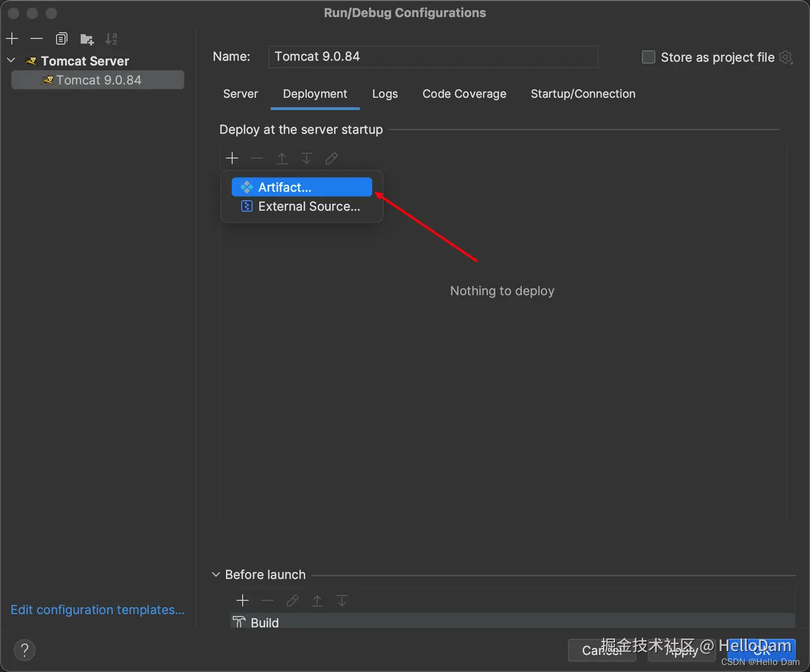Collapse the Before launch section
Viewport: 810px width, 672px height.
point(216,575)
